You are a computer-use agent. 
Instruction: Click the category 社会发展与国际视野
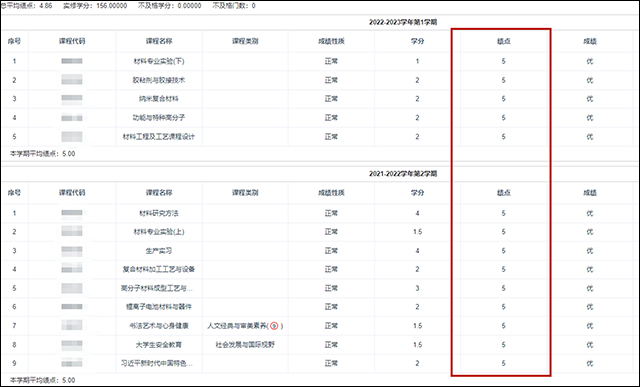click(x=245, y=345)
